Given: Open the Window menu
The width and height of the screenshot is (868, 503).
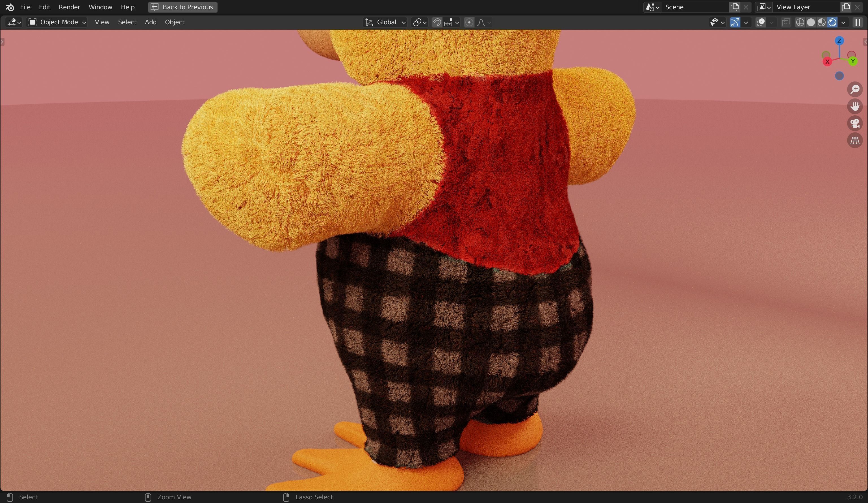Looking at the screenshot, I should click(100, 7).
